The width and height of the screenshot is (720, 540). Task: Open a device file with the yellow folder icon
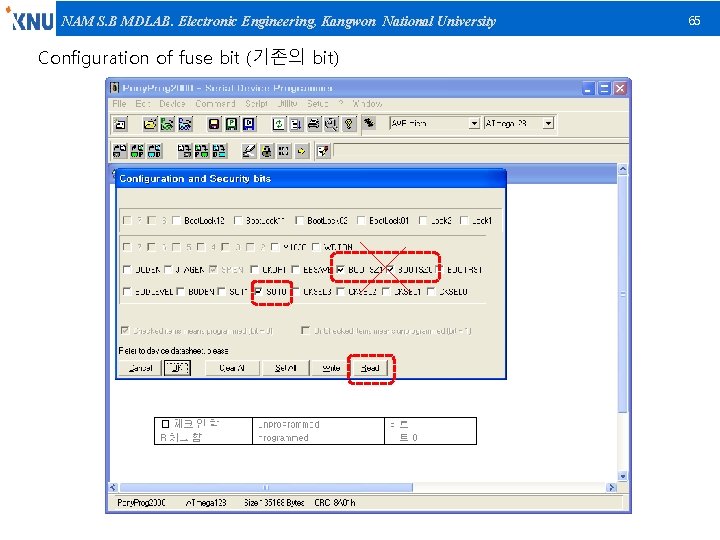coord(150,124)
